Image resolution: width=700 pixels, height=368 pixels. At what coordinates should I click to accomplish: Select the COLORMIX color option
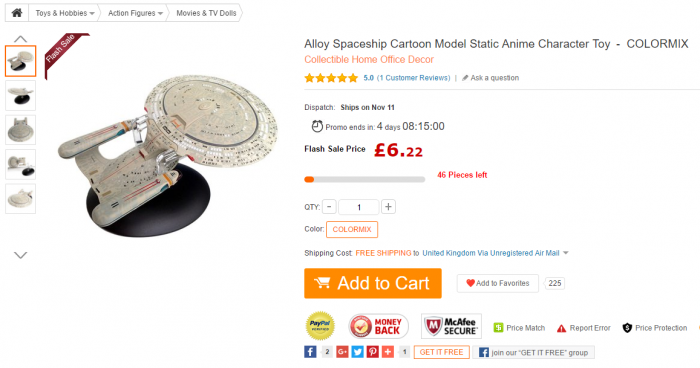[x=352, y=229]
